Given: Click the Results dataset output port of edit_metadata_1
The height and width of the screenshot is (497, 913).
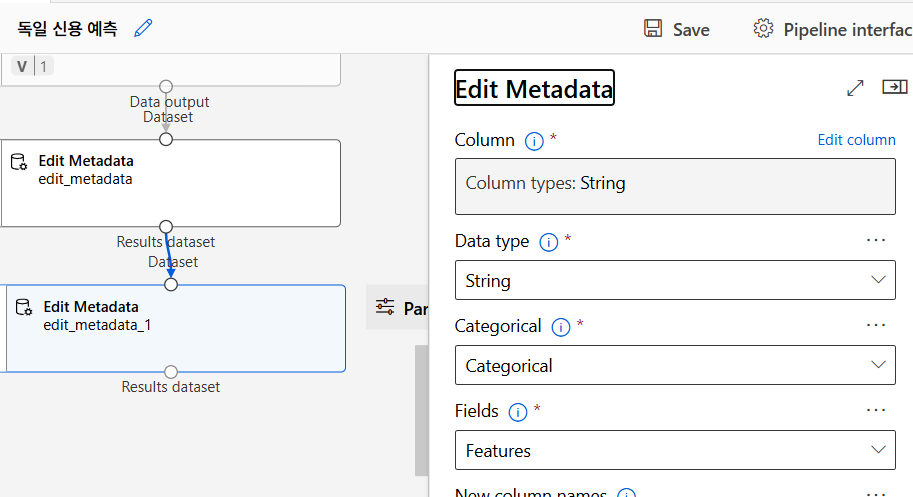Looking at the screenshot, I should coord(171,372).
